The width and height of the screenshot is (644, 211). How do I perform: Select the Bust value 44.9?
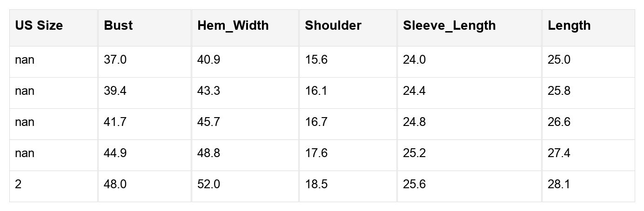[x=115, y=153]
